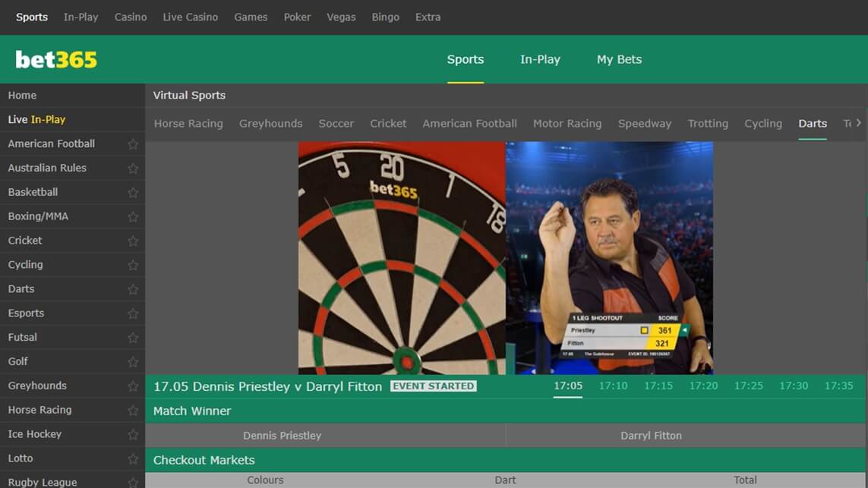Star the Esports entry
Image resolution: width=868 pixels, height=488 pixels.
(x=133, y=313)
